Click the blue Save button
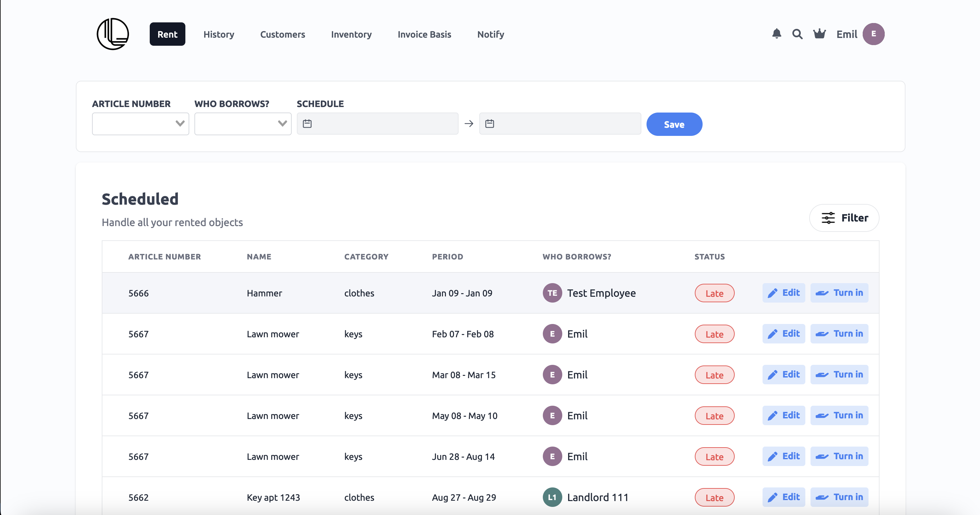 click(674, 124)
